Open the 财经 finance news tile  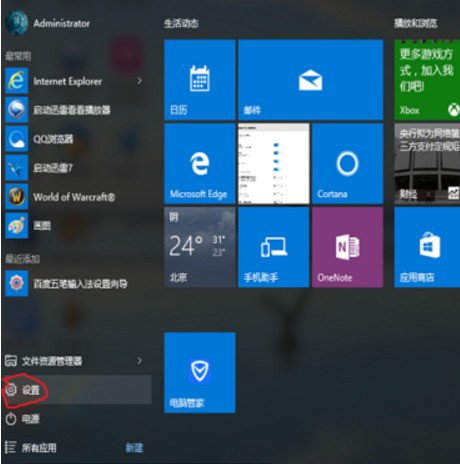pyautogui.click(x=427, y=163)
